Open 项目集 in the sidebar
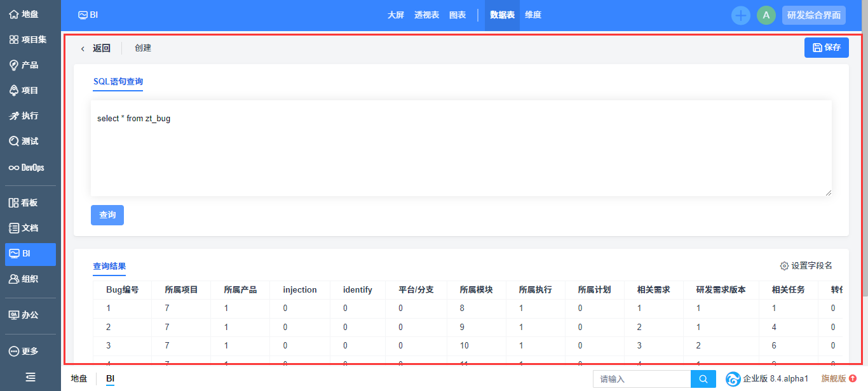The width and height of the screenshot is (868, 391). click(x=27, y=39)
